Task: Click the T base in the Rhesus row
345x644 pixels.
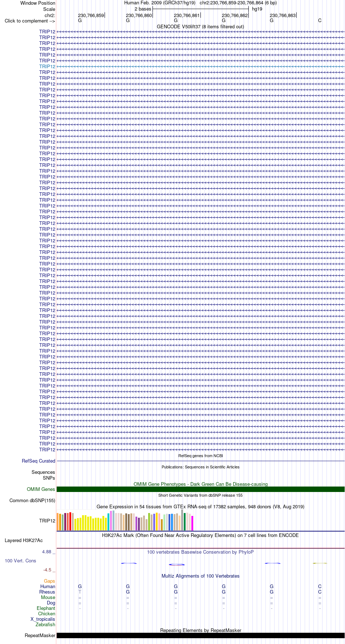Action: [80, 592]
